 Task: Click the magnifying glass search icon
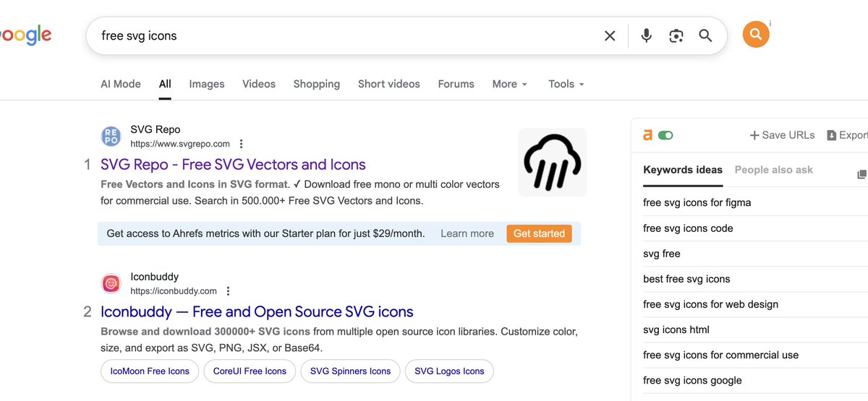tap(706, 35)
